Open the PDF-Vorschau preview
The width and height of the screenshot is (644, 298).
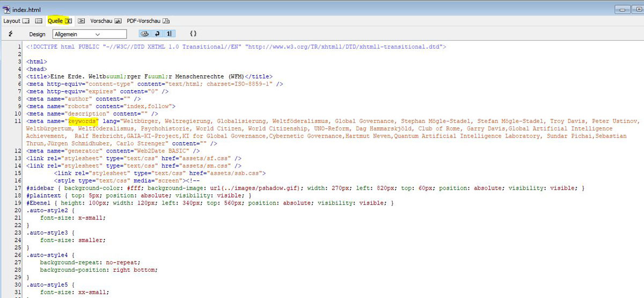143,21
